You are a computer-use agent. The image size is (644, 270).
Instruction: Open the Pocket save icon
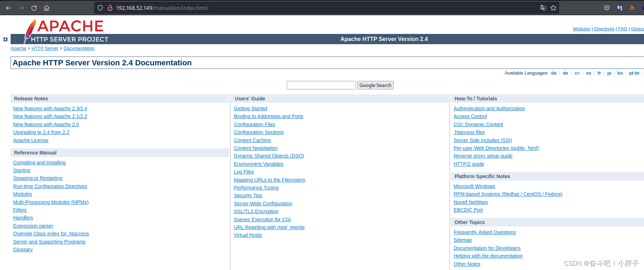[x=607, y=8]
